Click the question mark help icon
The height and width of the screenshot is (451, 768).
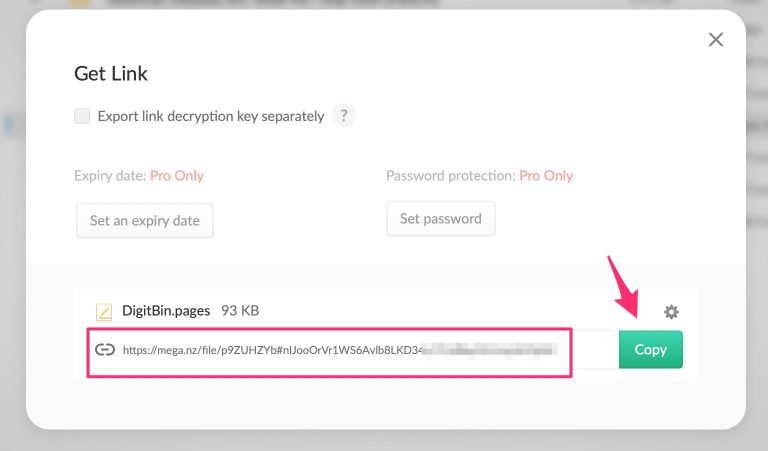pos(344,116)
